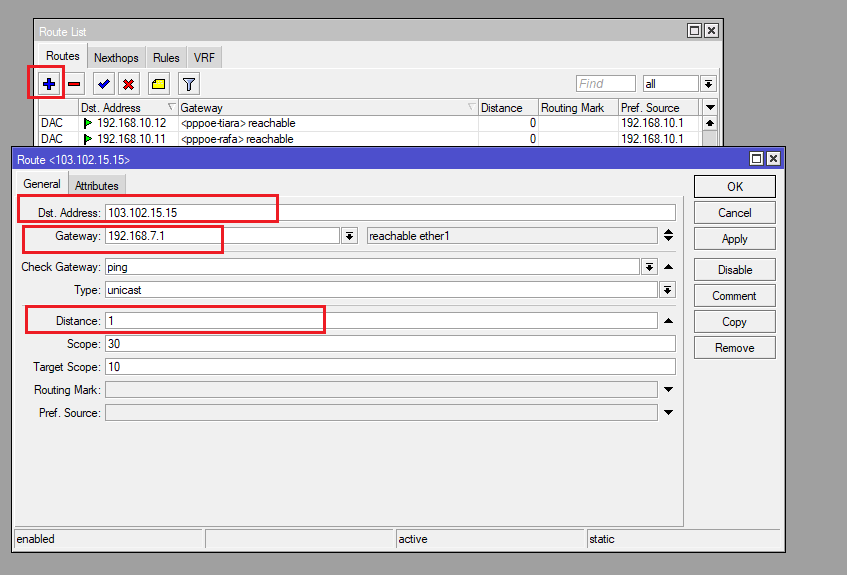Click the Apply button
This screenshot has width=847, height=575.
point(734,239)
